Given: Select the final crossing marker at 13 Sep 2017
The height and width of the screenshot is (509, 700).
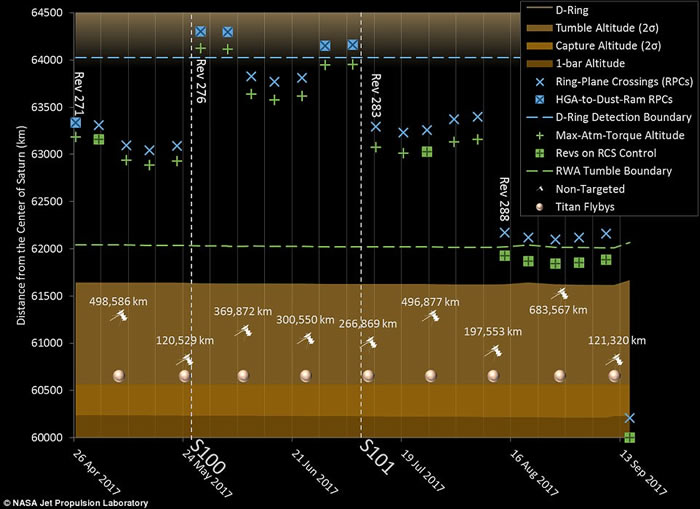Looking at the screenshot, I should tap(629, 417).
